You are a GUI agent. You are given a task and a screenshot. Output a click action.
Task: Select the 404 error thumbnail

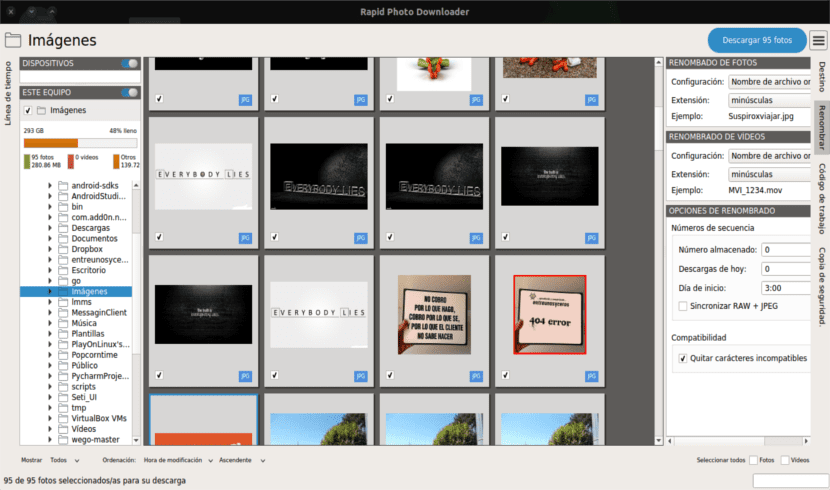coord(549,314)
